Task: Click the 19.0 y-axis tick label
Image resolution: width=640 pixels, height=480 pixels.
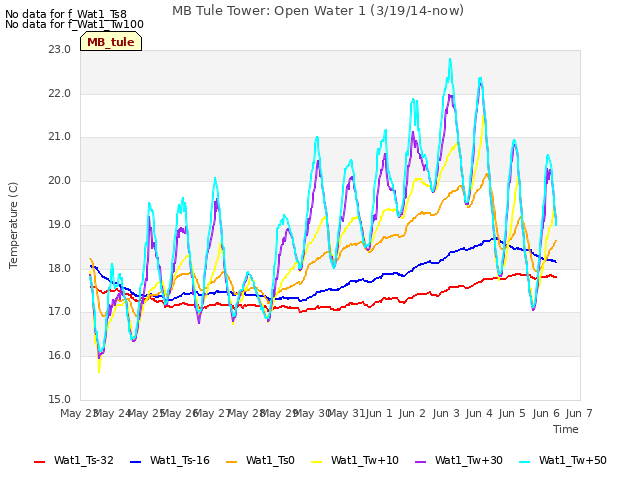Action: 60,224
